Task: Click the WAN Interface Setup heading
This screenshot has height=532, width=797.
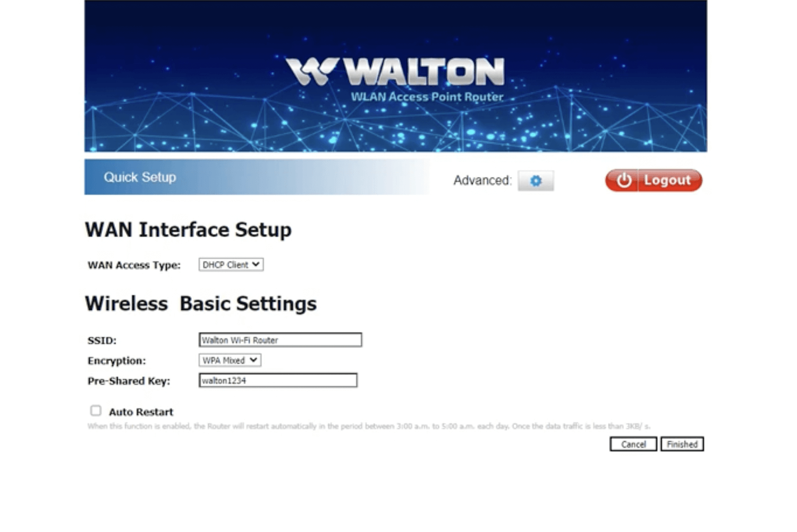Action: [x=188, y=230]
